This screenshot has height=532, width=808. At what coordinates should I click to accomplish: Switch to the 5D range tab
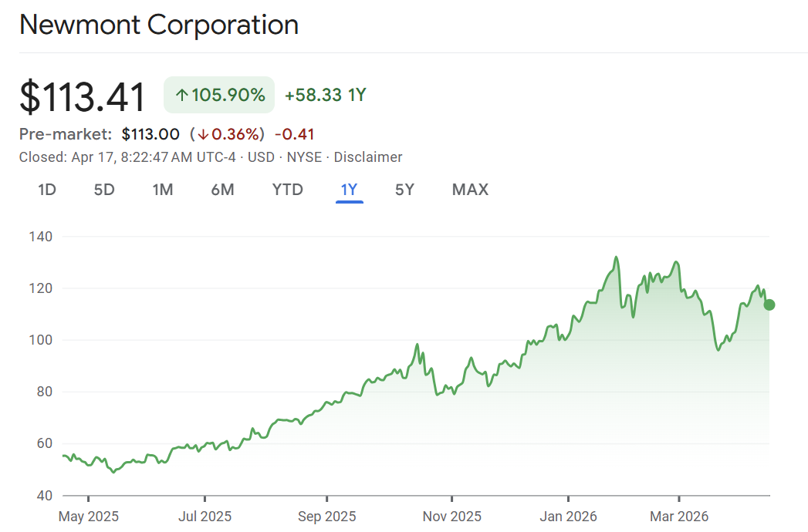pyautogui.click(x=104, y=190)
